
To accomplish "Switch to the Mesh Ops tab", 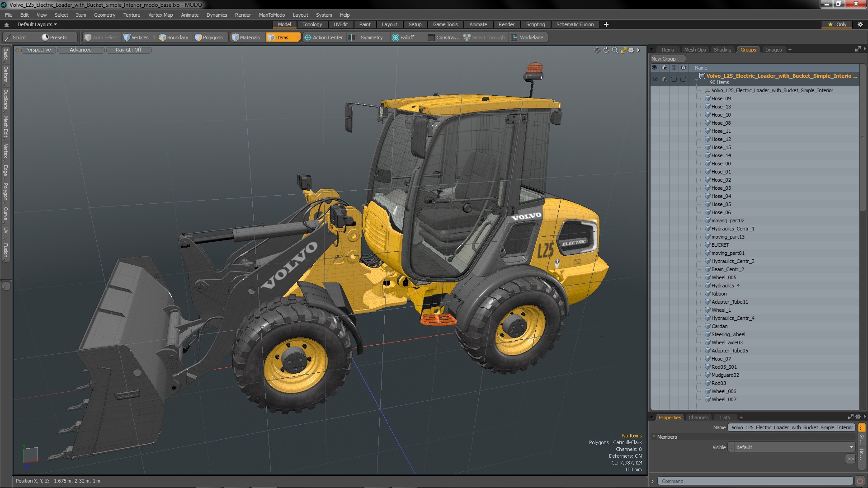I will (695, 50).
